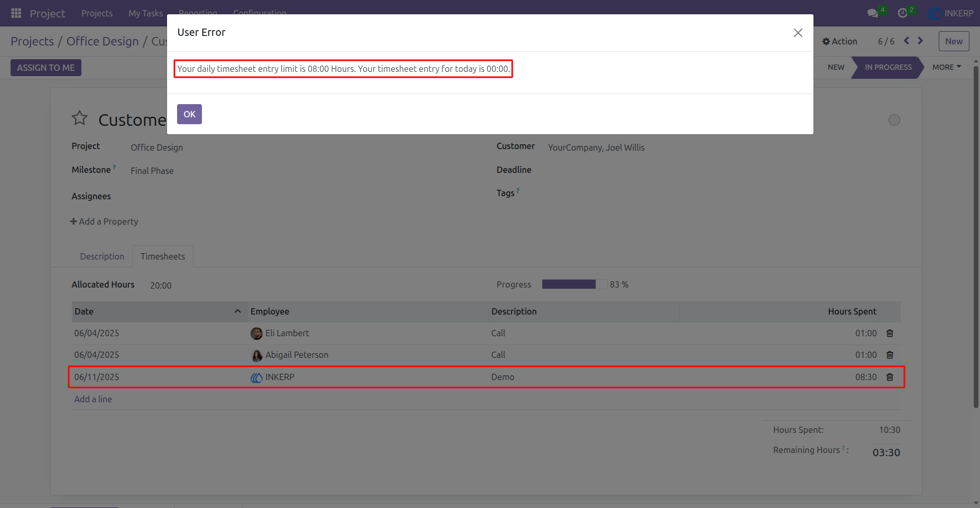
Task: Click the Office Design project field
Action: tap(156, 147)
